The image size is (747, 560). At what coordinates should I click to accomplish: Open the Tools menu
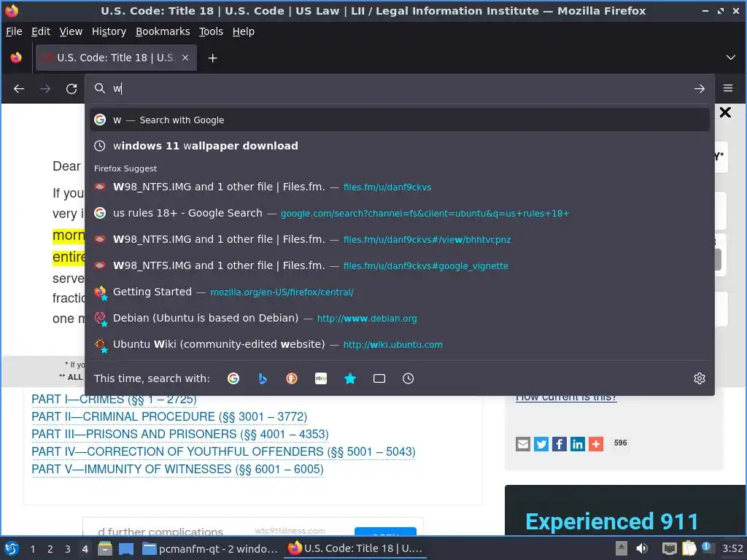pos(211,31)
